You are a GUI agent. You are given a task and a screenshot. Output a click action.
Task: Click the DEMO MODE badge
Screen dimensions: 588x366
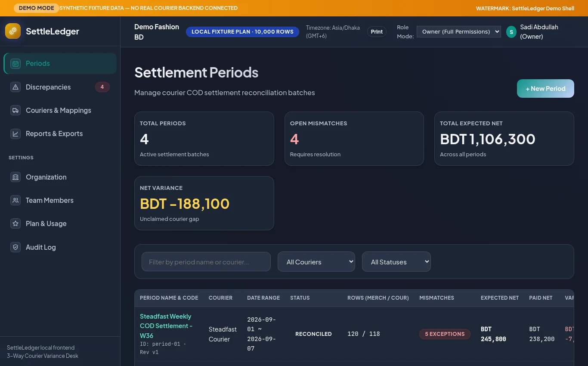click(x=37, y=8)
